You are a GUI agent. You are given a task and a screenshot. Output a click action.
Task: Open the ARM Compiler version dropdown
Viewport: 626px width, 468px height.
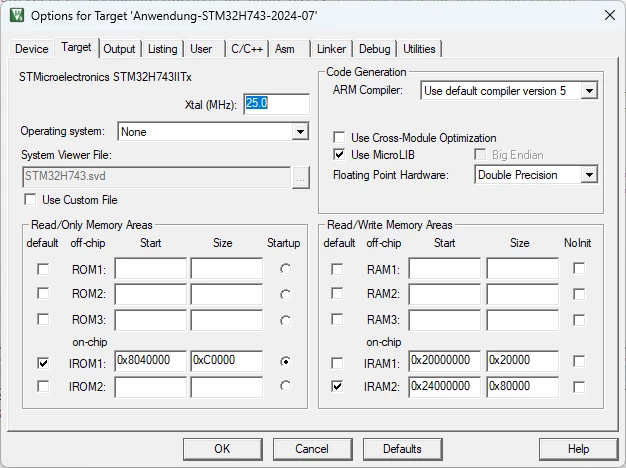[589, 91]
